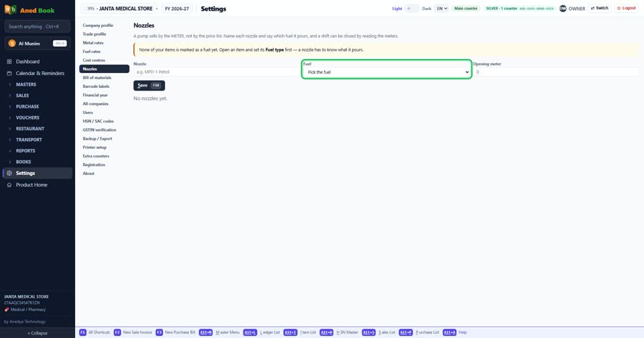Open Financial year settings page
The image size is (644, 338).
[x=104, y=95]
